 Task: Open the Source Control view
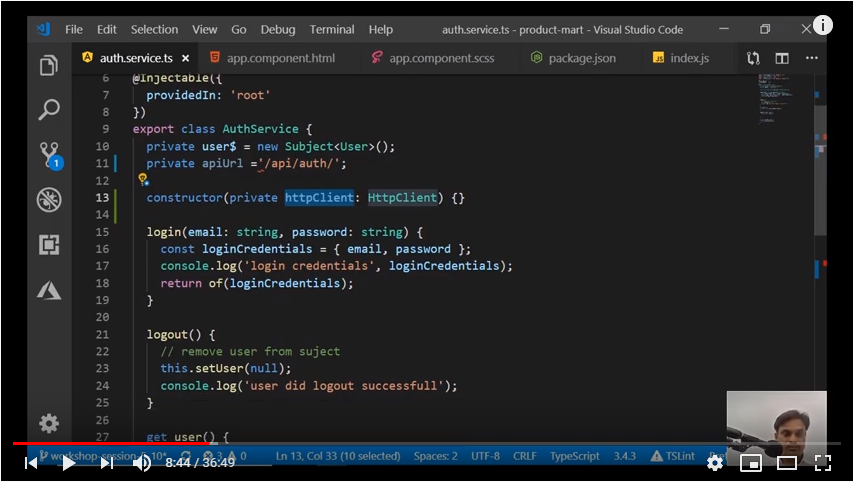48,155
